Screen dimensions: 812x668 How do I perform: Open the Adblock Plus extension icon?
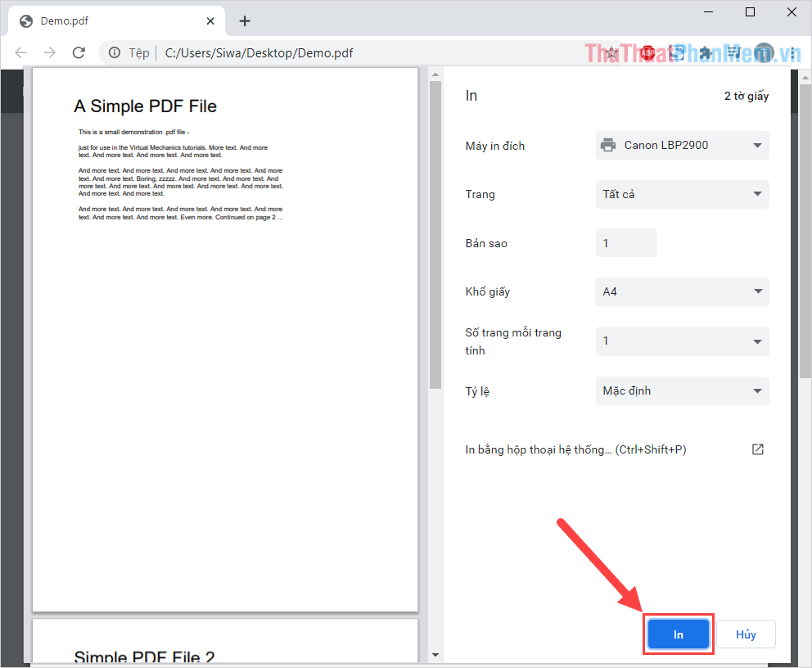coord(647,52)
